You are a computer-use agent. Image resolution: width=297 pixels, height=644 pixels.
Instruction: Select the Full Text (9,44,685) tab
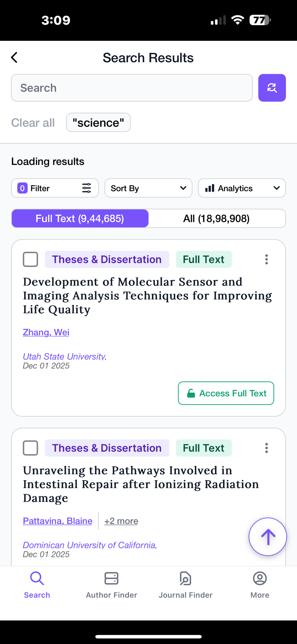(80, 219)
